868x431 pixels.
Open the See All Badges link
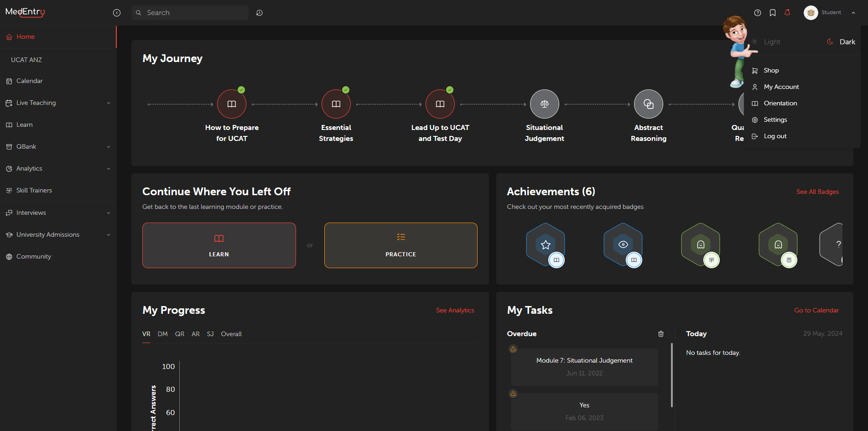tap(817, 192)
